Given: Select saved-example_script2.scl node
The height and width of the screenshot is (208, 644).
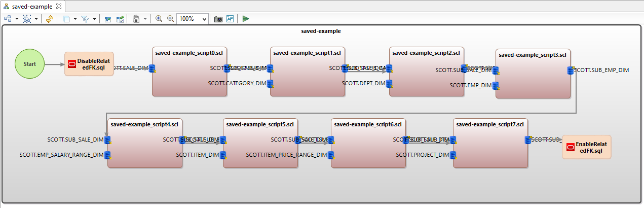Looking at the screenshot, I should point(427,72).
